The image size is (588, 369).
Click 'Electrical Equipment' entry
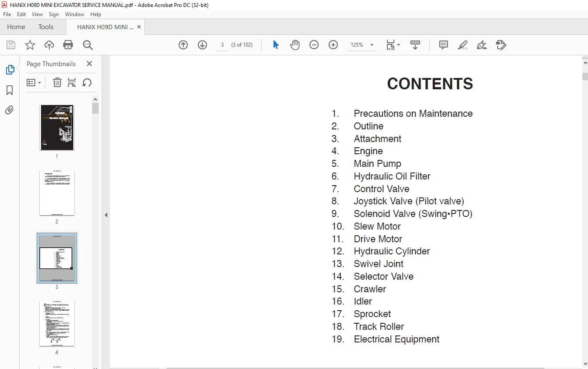pyautogui.click(x=397, y=339)
